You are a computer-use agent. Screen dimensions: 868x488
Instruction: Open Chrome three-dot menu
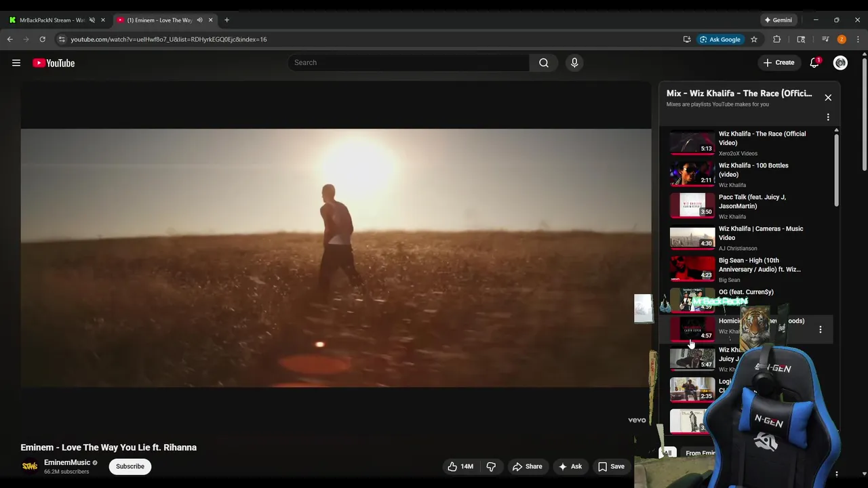point(858,39)
